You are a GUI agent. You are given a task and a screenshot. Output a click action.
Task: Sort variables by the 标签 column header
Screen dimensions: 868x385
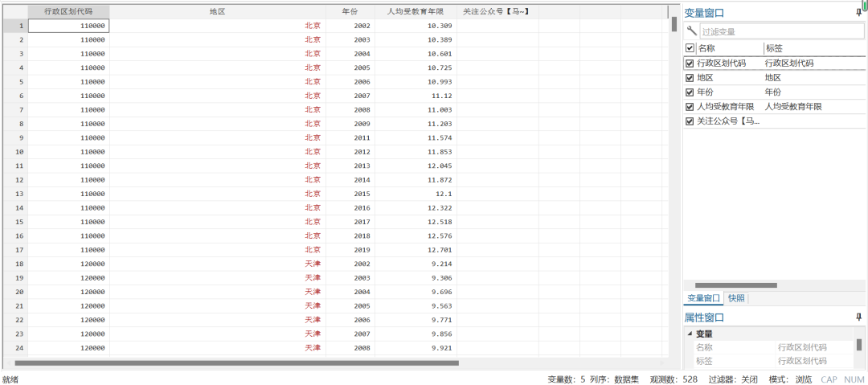pyautogui.click(x=775, y=48)
